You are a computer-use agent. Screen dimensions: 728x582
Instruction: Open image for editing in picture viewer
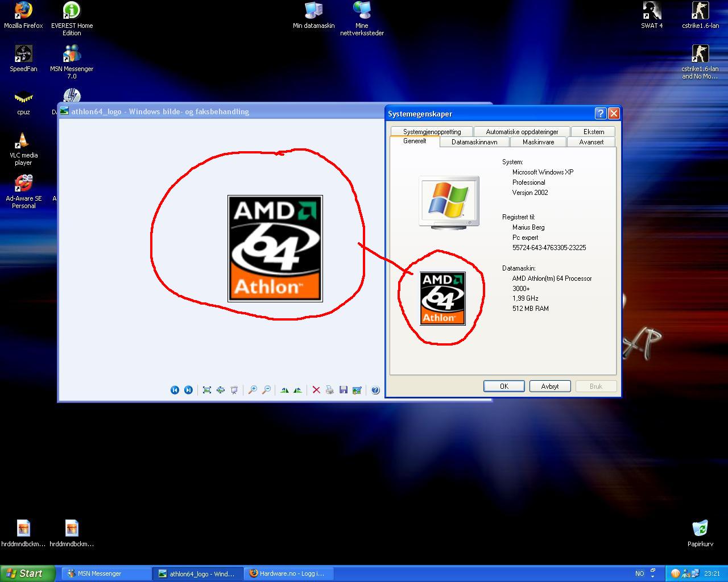coord(357,390)
